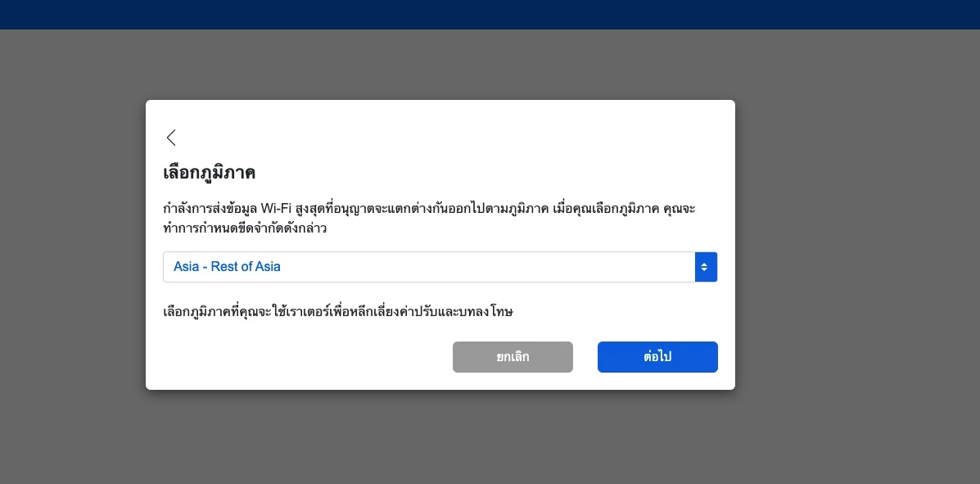980x484 pixels.
Task: Click the เลือกภูมิภาค dialog heading
Action: [209, 174]
